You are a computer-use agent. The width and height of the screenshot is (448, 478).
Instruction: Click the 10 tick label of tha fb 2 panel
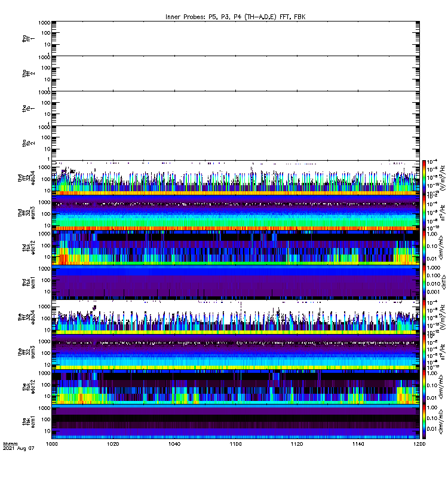47,149
